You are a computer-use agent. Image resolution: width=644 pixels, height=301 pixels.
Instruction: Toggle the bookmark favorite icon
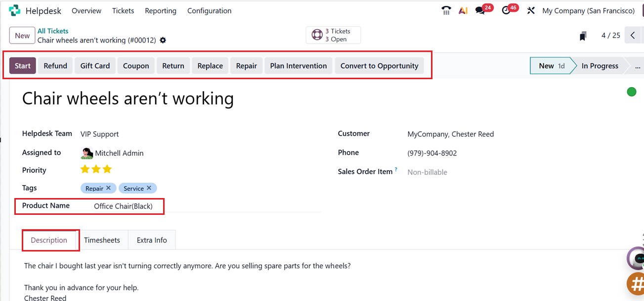583,35
